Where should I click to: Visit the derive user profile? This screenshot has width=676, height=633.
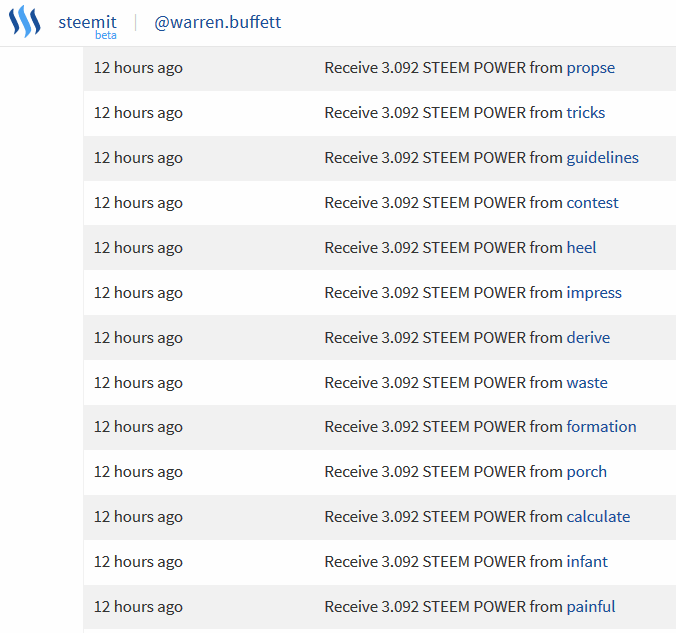588,338
